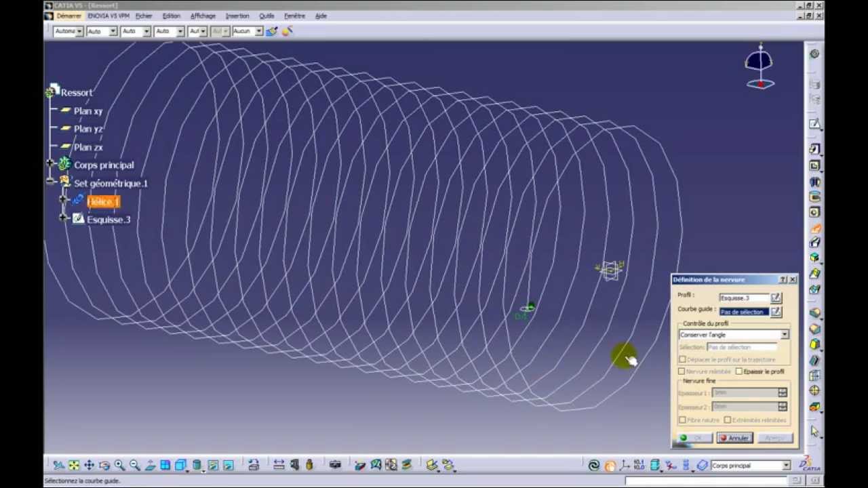
Task: Select the Pan view tool
Action: click(89, 465)
